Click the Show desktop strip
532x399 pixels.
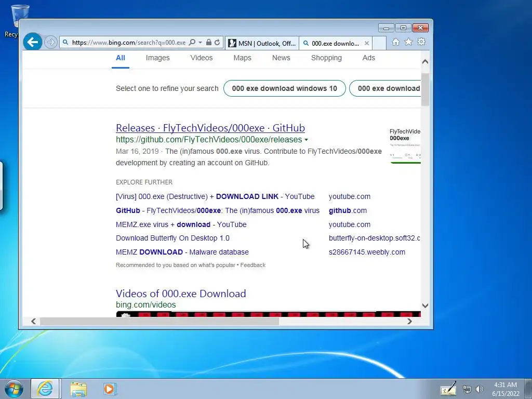pyautogui.click(x=528, y=389)
